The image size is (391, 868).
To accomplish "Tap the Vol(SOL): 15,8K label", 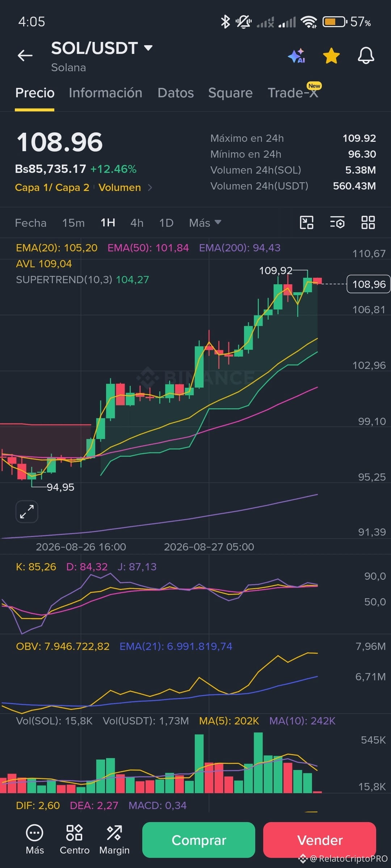I will [x=54, y=721].
